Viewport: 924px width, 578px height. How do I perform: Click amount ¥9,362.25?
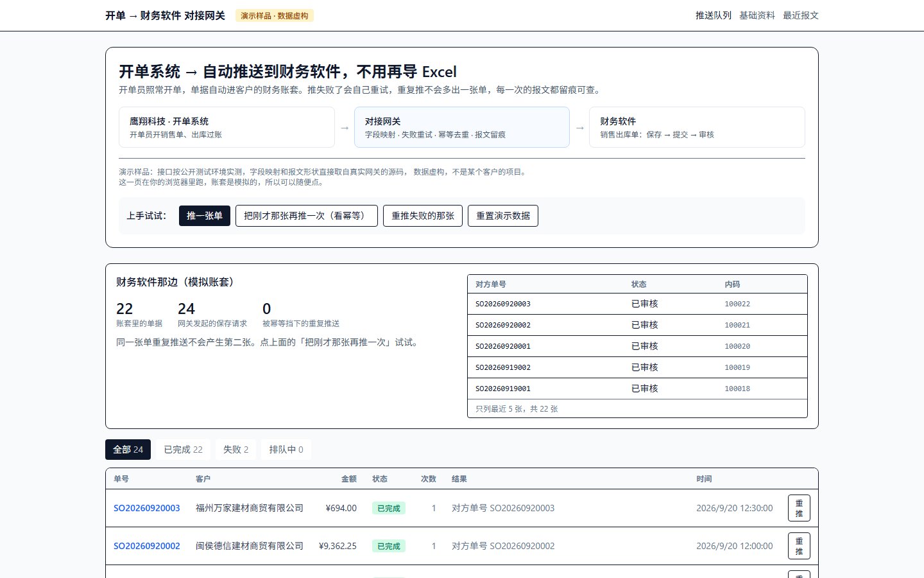pos(338,546)
